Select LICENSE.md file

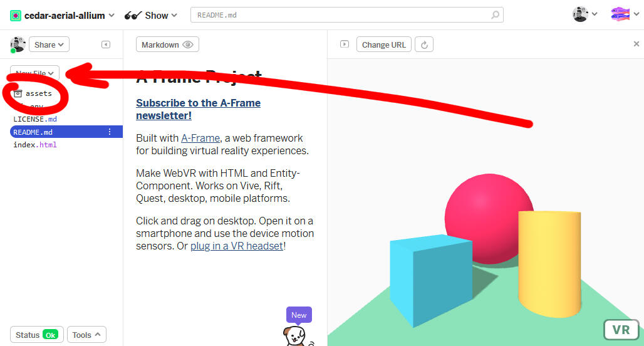(35, 119)
